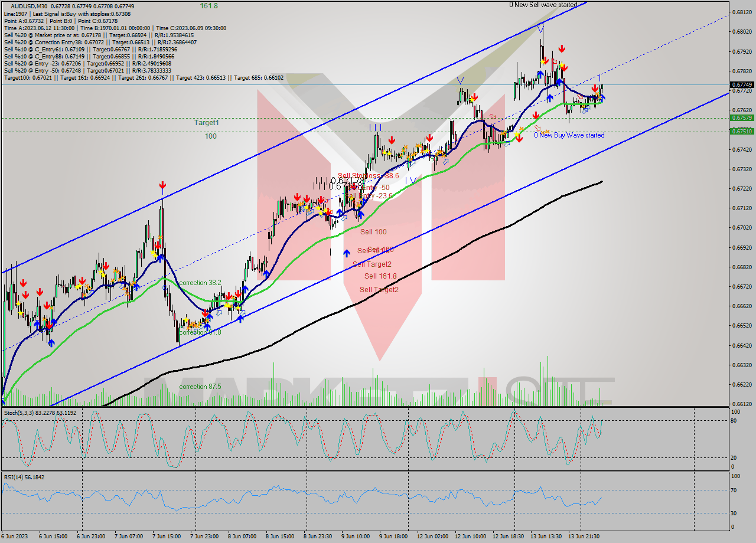This screenshot has height=543, width=756.
Task: Click the green 0.67510 price tag
Action: (742, 131)
